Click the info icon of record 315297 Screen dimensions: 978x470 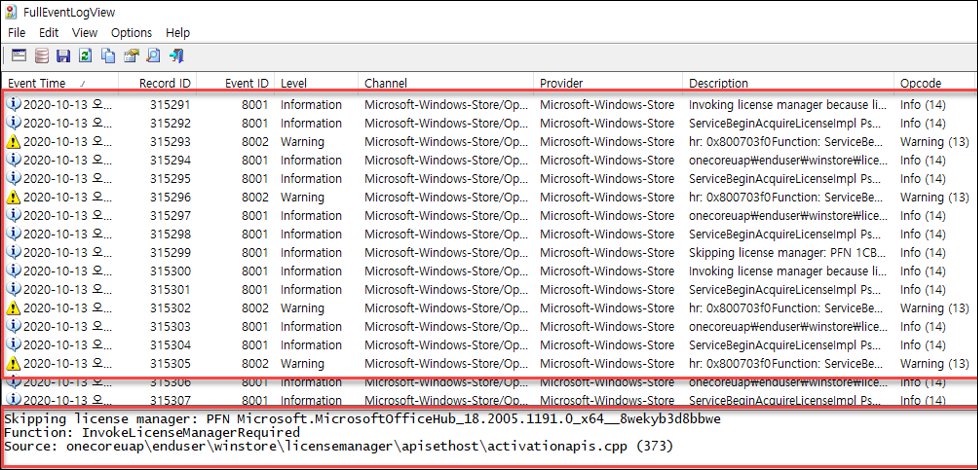click(13, 215)
